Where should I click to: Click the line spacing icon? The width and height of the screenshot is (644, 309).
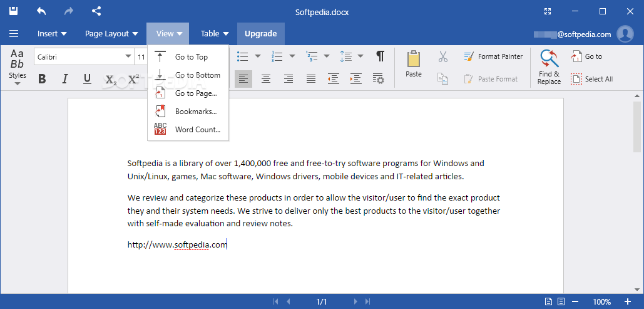346,56
